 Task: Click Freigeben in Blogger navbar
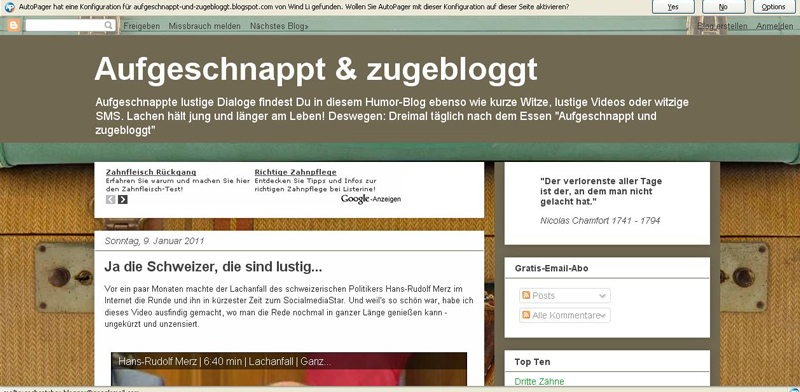[142, 26]
